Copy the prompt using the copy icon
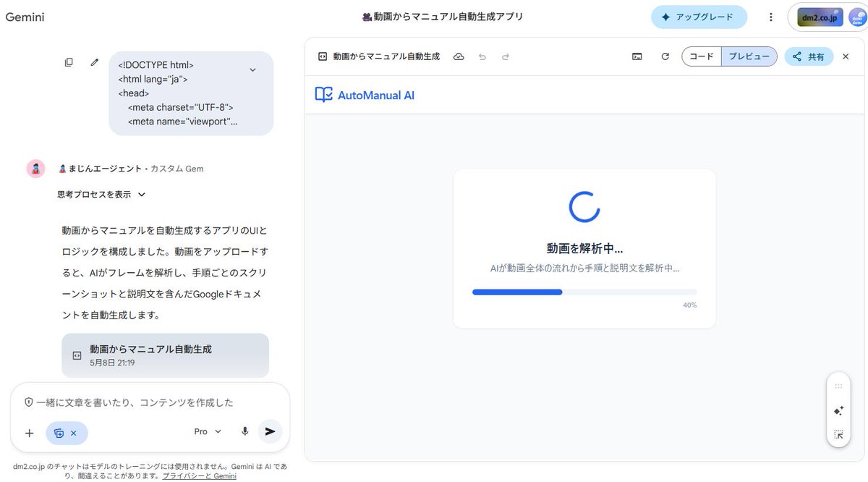 pyautogui.click(x=69, y=62)
